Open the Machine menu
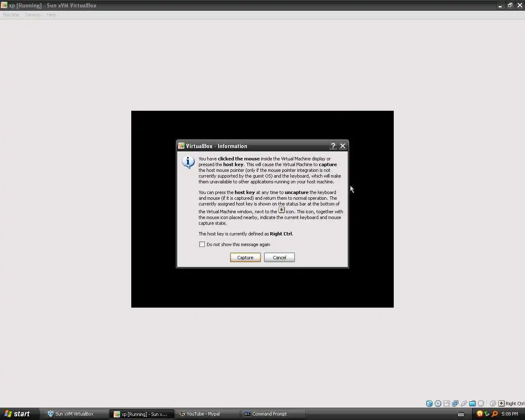The image size is (525, 420). point(11,15)
